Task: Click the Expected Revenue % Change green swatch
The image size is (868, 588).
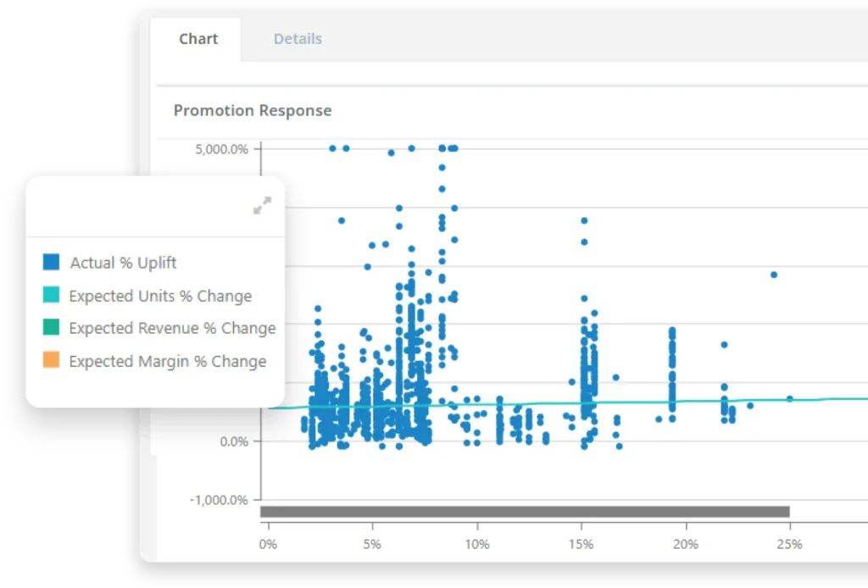Action: pos(51,327)
